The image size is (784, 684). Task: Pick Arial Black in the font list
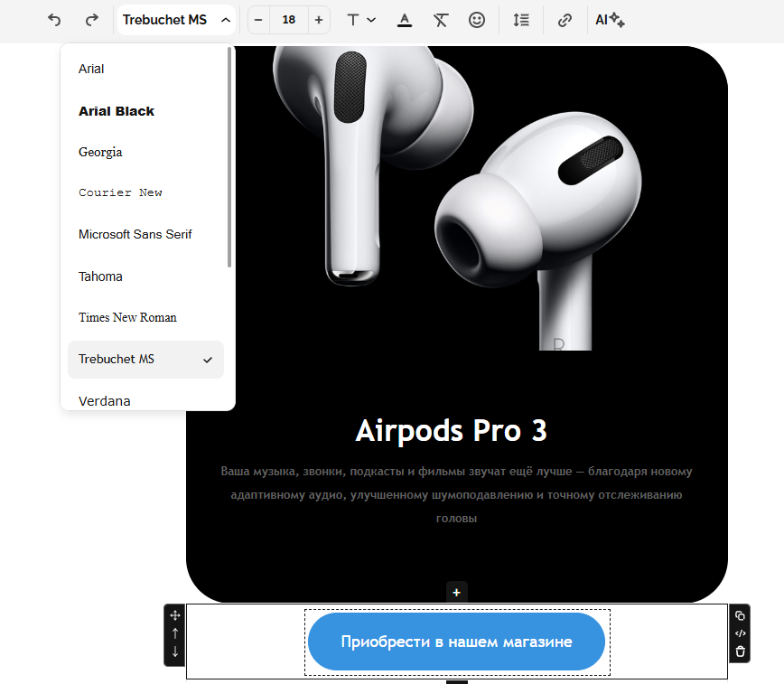coord(117,111)
